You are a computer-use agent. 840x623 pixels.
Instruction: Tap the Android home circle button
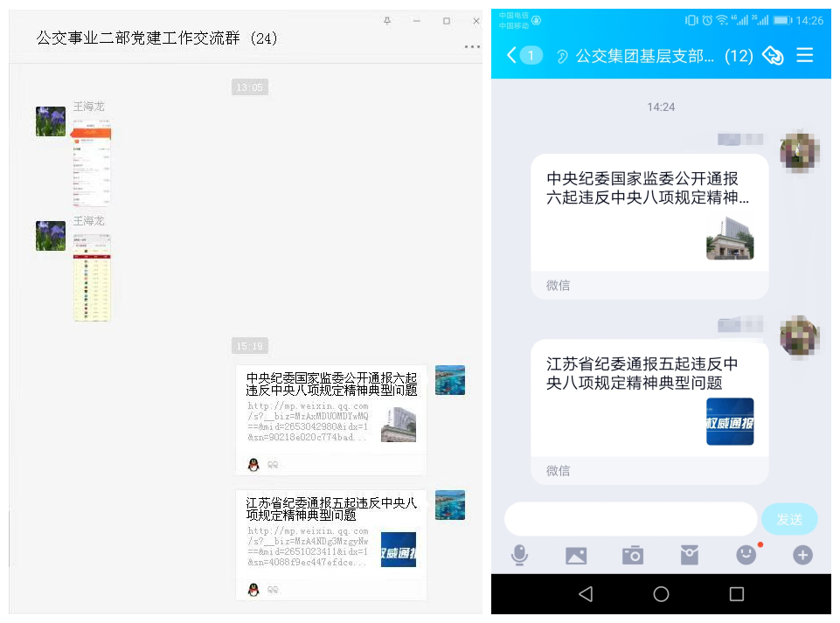click(x=661, y=594)
